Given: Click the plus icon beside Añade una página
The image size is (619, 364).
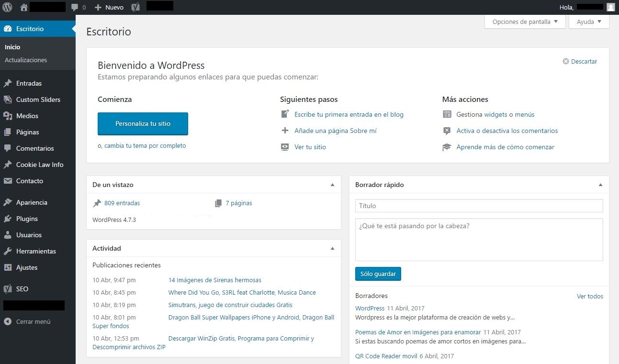Looking at the screenshot, I should [285, 131].
